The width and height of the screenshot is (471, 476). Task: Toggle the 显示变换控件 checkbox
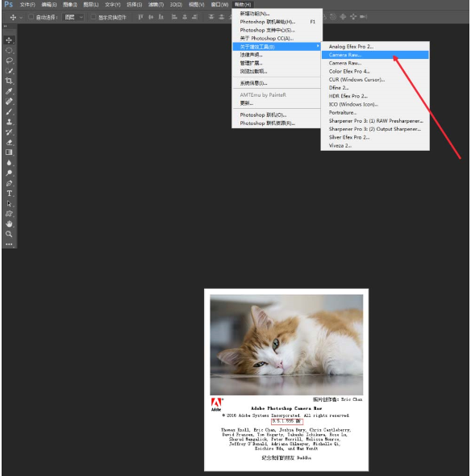(94, 17)
